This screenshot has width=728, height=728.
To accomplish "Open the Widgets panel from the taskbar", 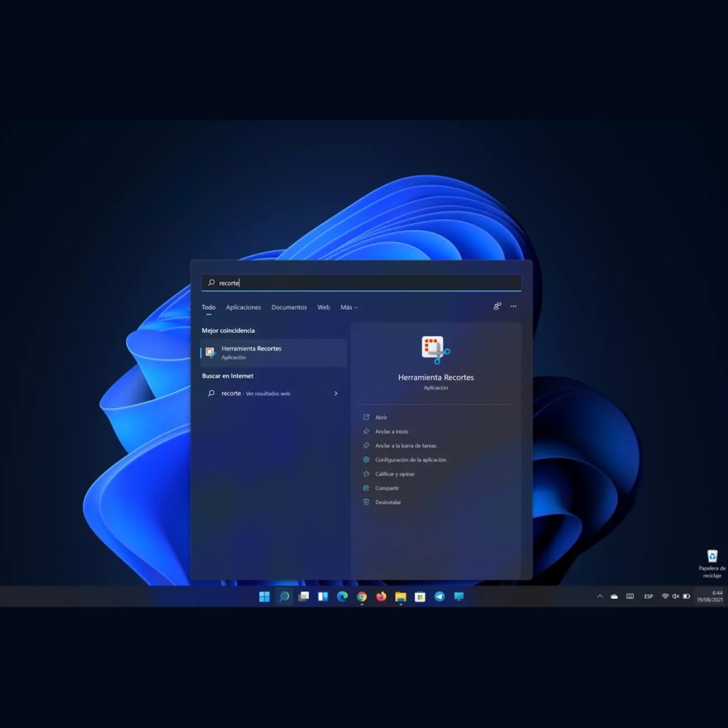I will [x=323, y=596].
